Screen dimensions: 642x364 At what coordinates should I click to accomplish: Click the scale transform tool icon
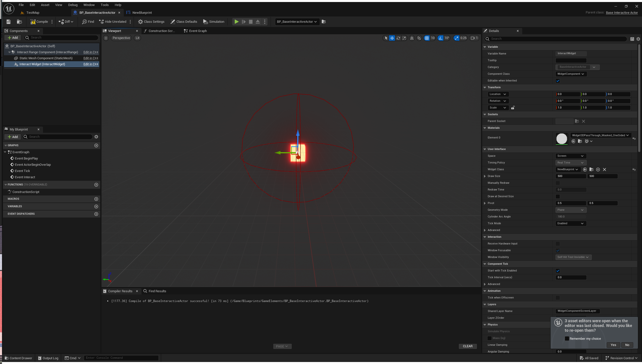404,38
